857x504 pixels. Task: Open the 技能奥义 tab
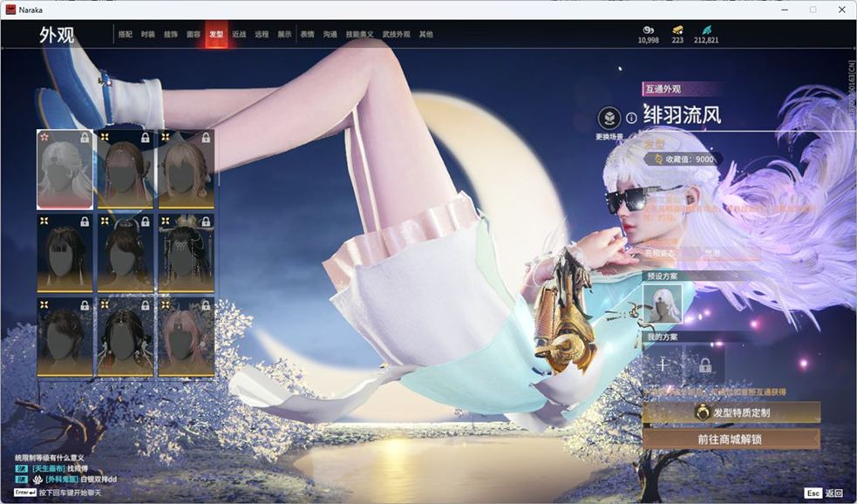click(360, 34)
